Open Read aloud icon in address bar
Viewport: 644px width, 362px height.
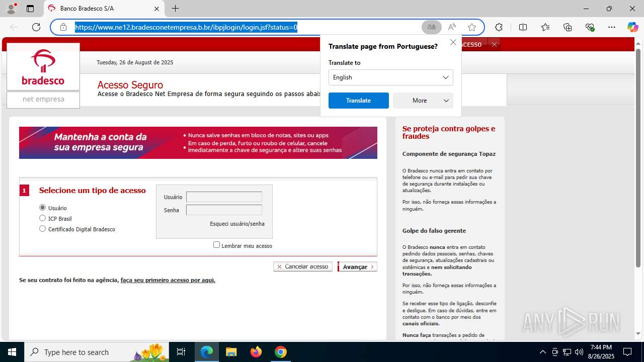[452, 27]
